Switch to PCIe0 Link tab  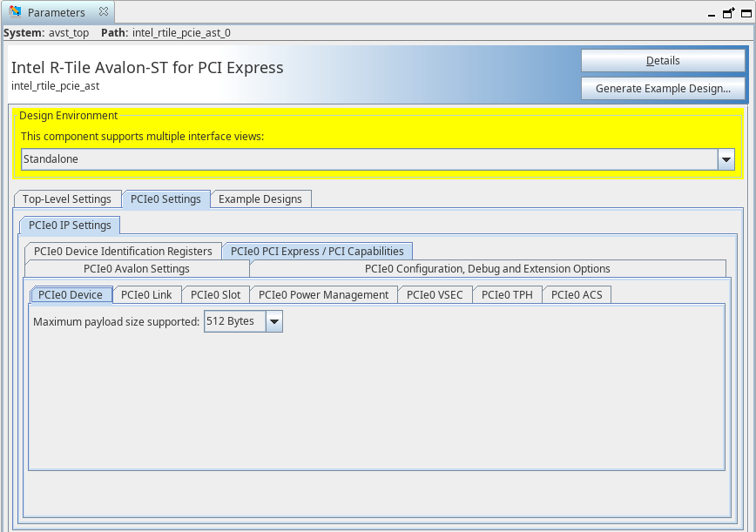coord(146,295)
